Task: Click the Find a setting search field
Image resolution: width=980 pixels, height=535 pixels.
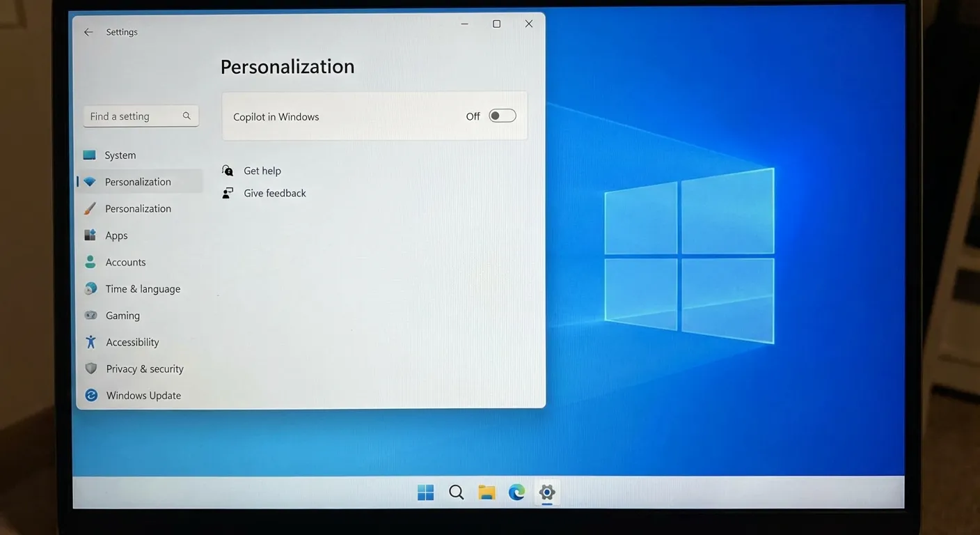Action: click(x=132, y=116)
